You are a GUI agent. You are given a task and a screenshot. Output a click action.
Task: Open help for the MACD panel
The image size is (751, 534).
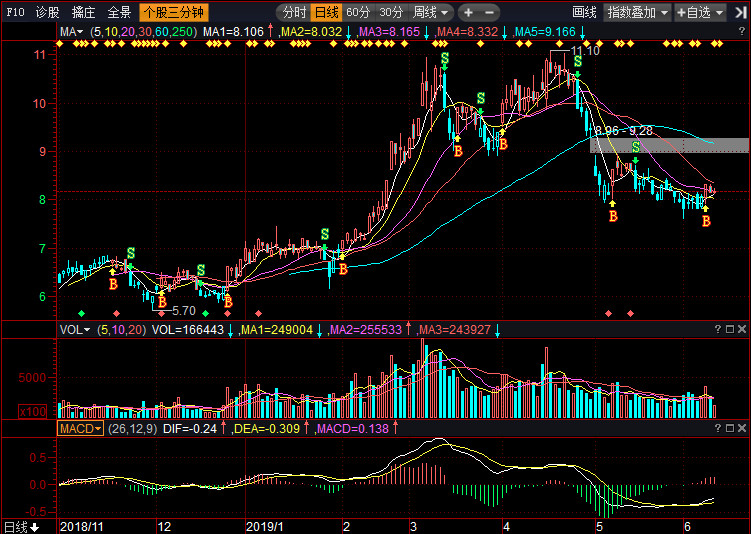tap(718, 428)
